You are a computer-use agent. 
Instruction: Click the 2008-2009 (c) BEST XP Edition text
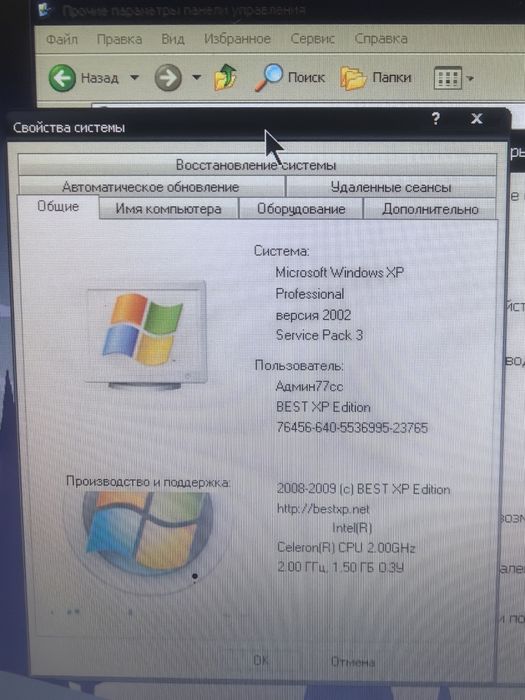(x=363, y=489)
